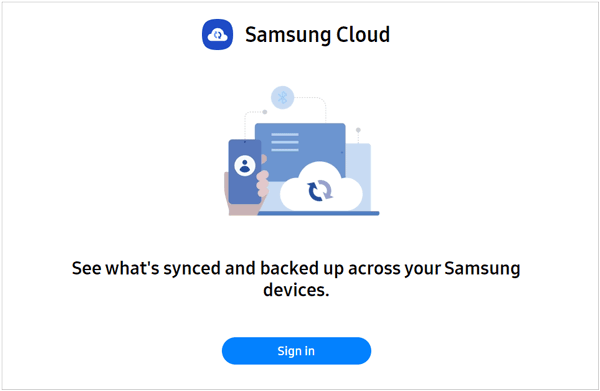Click the word "devices." in the headline
600x391 pixels.
coord(296,290)
